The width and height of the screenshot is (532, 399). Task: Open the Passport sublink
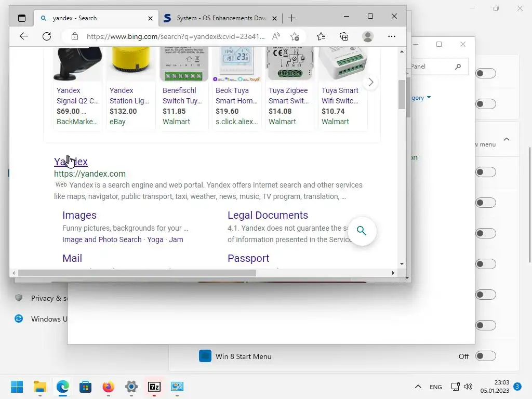click(x=248, y=258)
